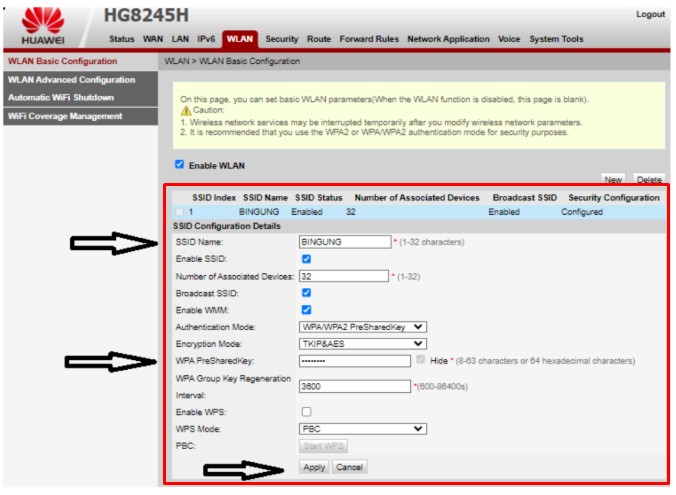This screenshot has width=676, height=495.
Task: Open the Authentication Mode dropdown
Action: [363, 327]
